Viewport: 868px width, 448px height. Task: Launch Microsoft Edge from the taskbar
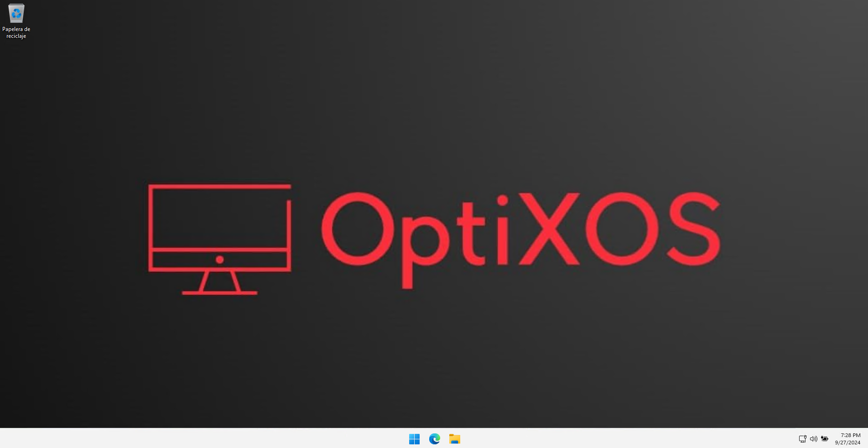tap(434, 439)
